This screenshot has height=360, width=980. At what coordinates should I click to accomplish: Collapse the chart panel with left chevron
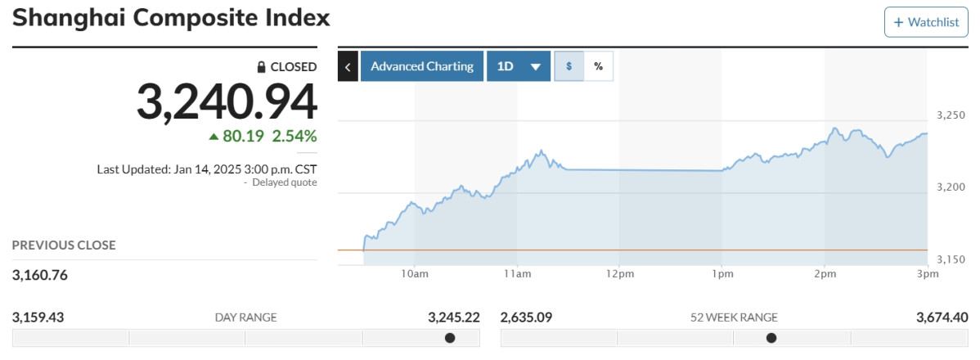348,66
